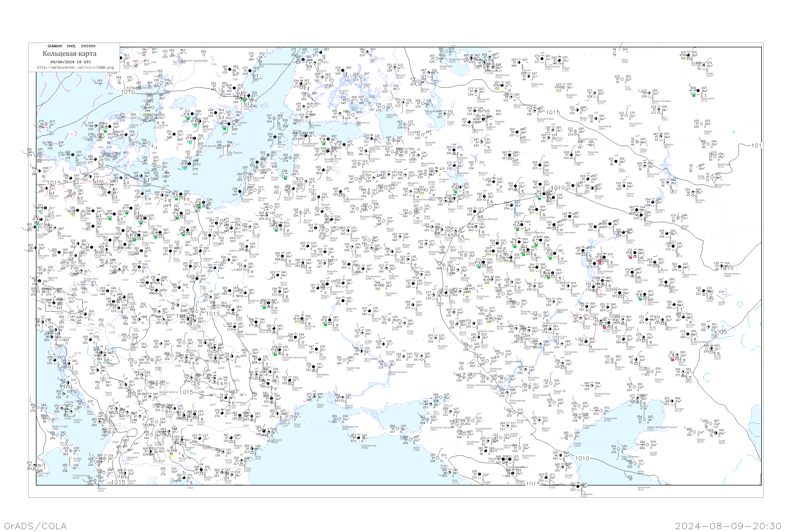The width and height of the screenshot is (798, 532).
Task: Click the Aalborg 6030 station label
Action: (x=134, y=126)
